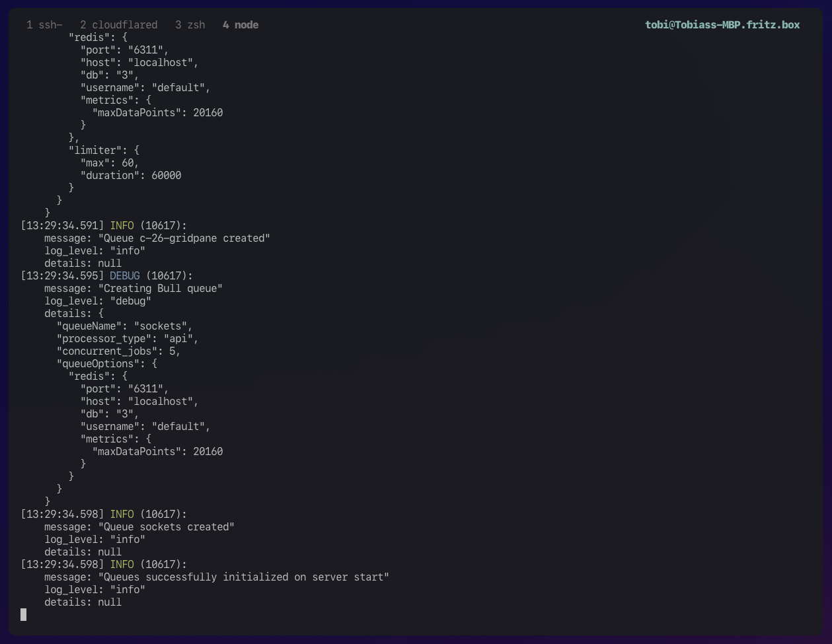The width and height of the screenshot is (832, 644).
Task: Click the blinking terminal cursor block
Action: [23, 614]
